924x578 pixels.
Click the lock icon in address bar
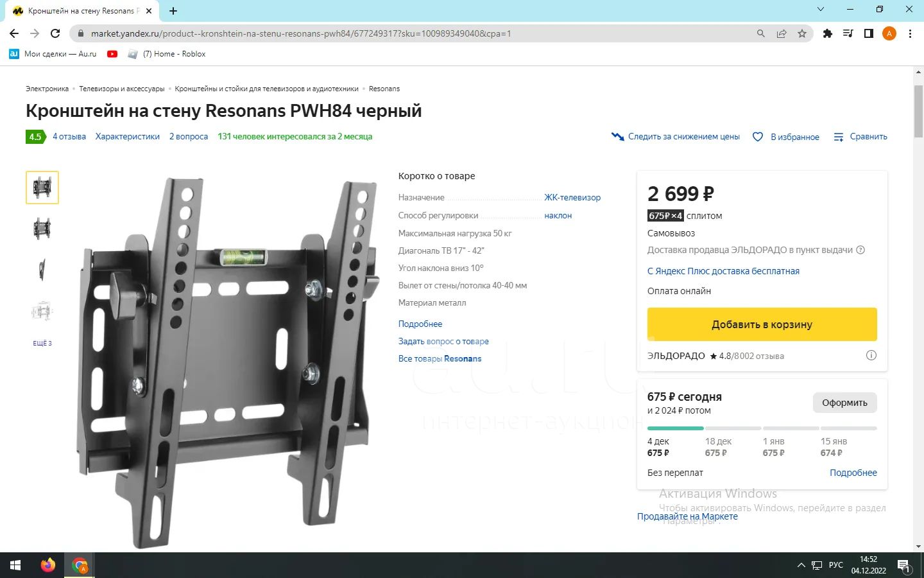(x=81, y=33)
